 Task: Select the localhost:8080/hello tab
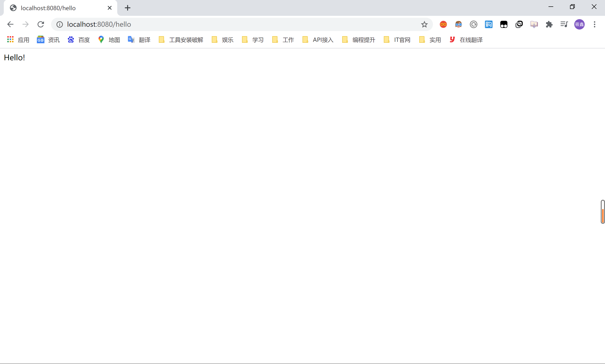point(48,8)
